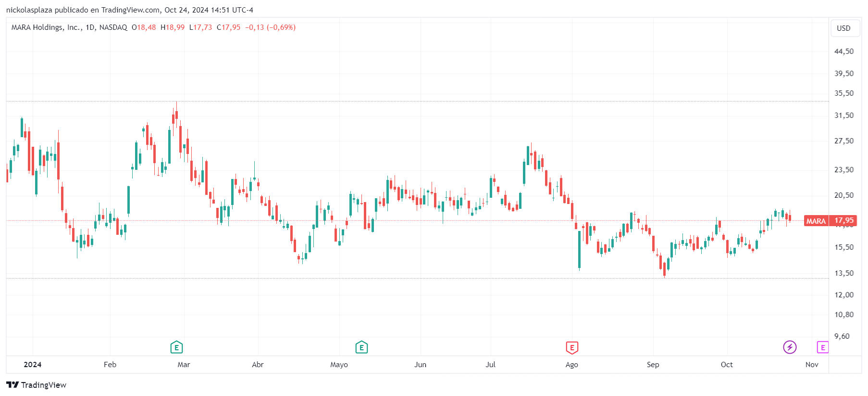This screenshot has width=868, height=396.
Task: Click the Ago label on the time axis
Action: point(572,365)
